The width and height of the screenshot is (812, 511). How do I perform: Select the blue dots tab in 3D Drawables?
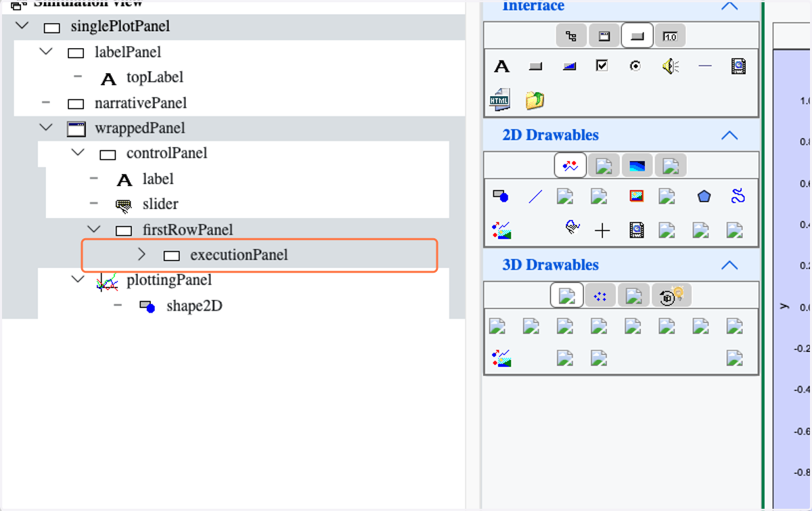point(600,296)
